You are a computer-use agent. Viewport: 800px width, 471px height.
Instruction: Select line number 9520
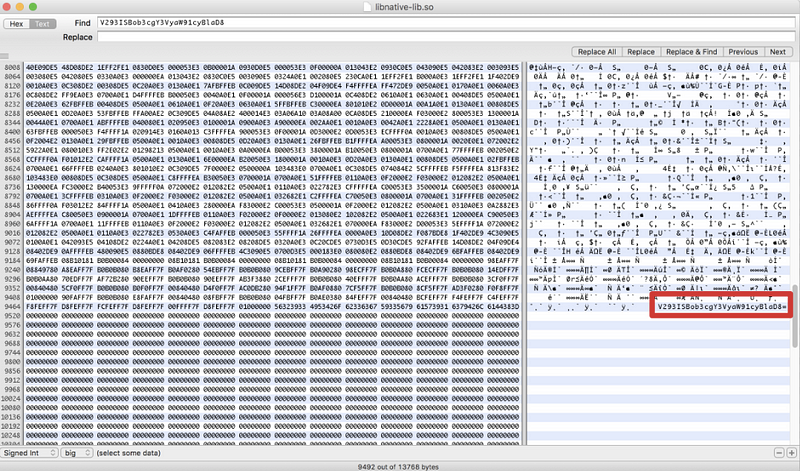pyautogui.click(x=12, y=315)
